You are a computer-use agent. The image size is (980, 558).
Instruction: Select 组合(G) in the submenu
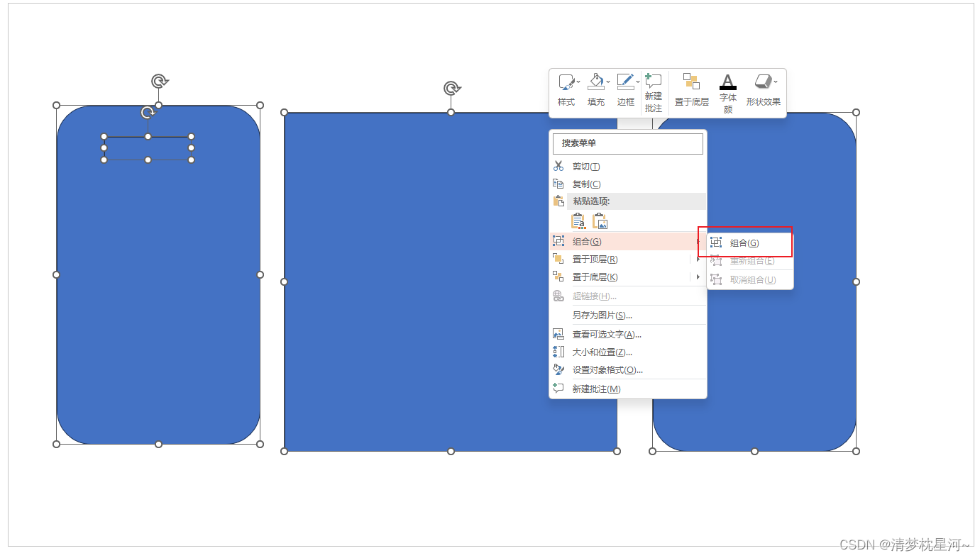(750, 243)
